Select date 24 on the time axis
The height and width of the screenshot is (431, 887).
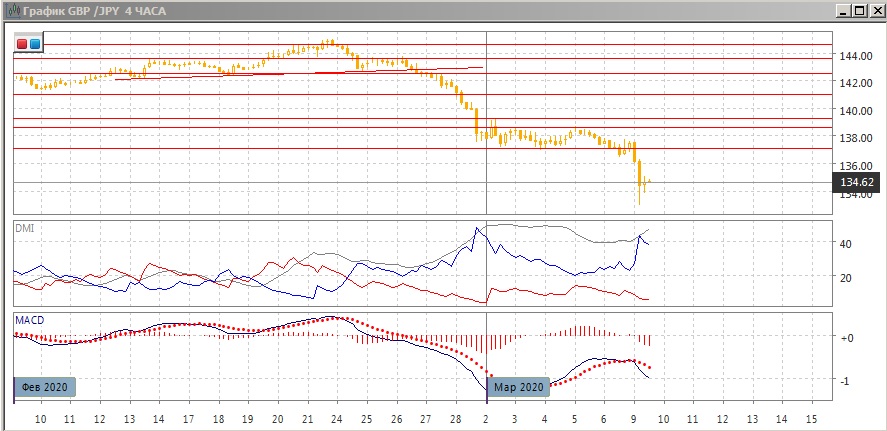(x=336, y=417)
